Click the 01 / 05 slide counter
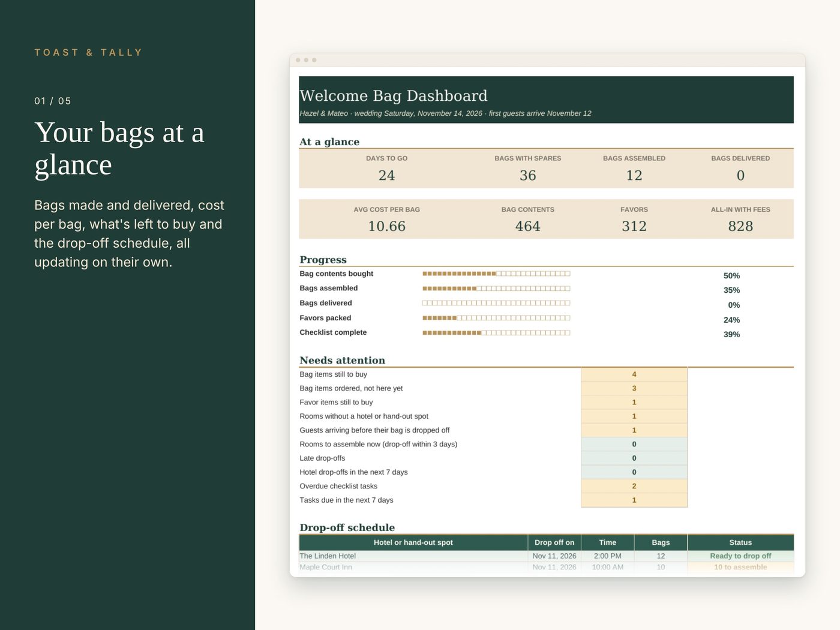 click(53, 101)
